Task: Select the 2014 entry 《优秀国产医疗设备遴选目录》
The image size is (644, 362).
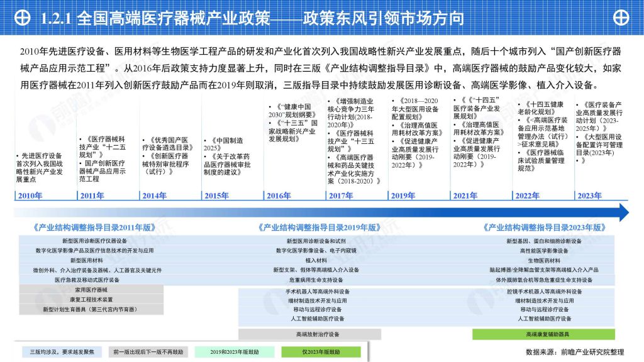Action: coord(167,144)
